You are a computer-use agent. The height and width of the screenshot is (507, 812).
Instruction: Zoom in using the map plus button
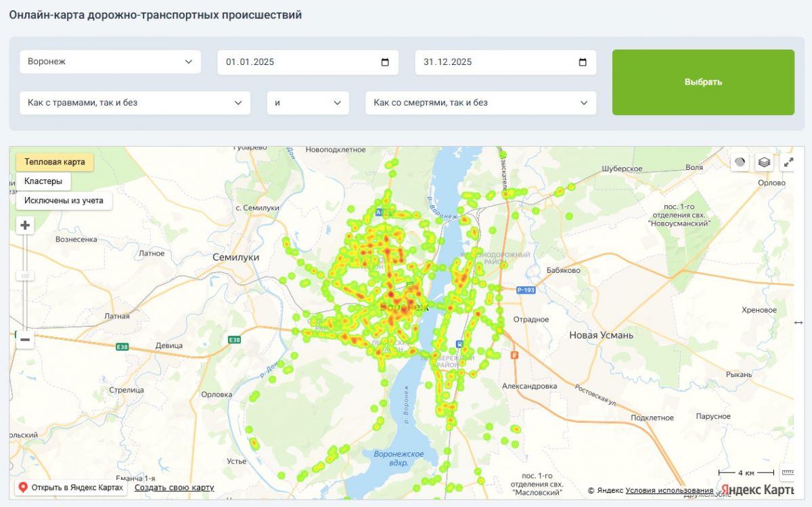(x=25, y=225)
